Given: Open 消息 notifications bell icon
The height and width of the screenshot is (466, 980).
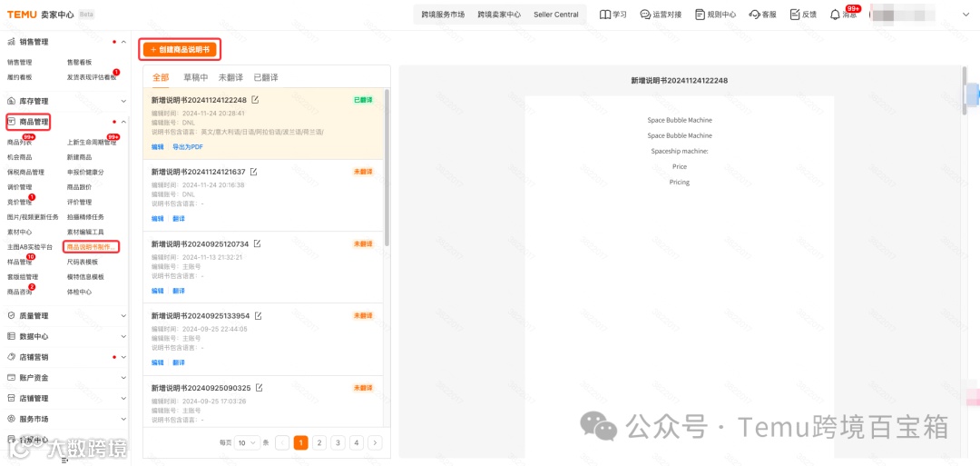Looking at the screenshot, I should coord(835,15).
